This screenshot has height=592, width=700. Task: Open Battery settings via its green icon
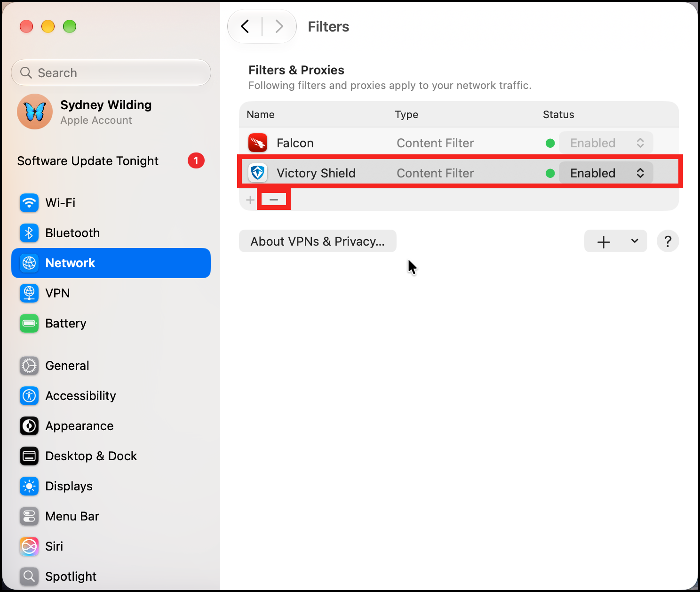(29, 323)
